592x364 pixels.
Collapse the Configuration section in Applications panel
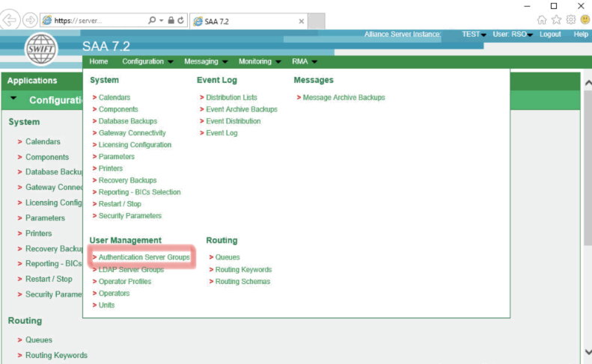tap(14, 99)
